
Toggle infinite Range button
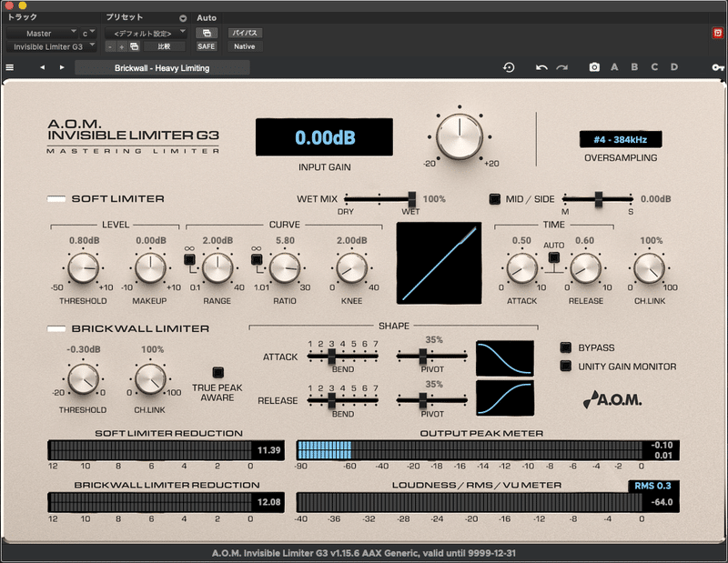[x=189, y=259]
